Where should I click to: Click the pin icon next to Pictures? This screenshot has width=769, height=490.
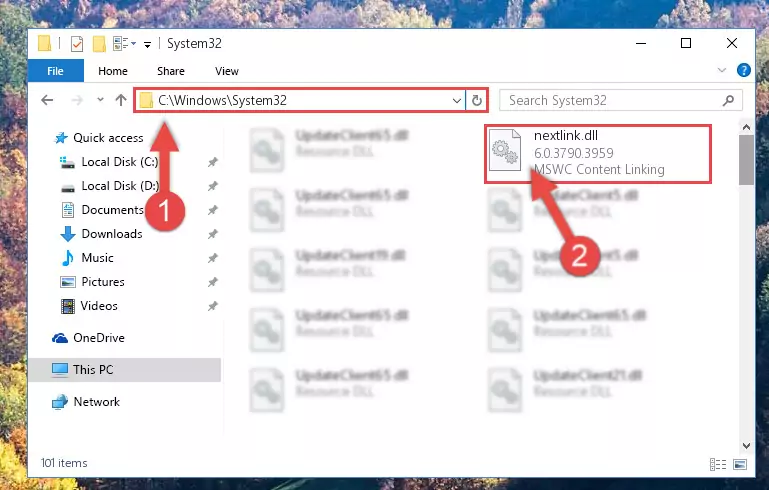pos(212,282)
